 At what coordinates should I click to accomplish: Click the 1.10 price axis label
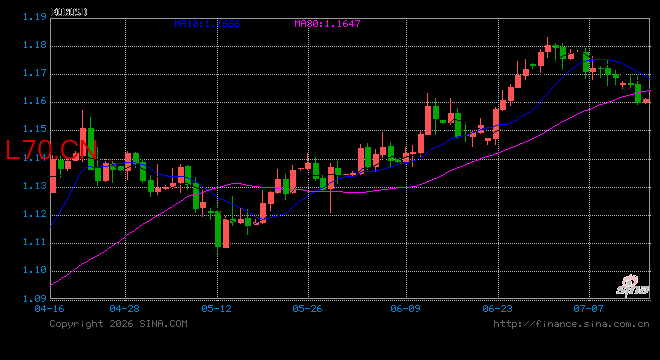(35, 270)
